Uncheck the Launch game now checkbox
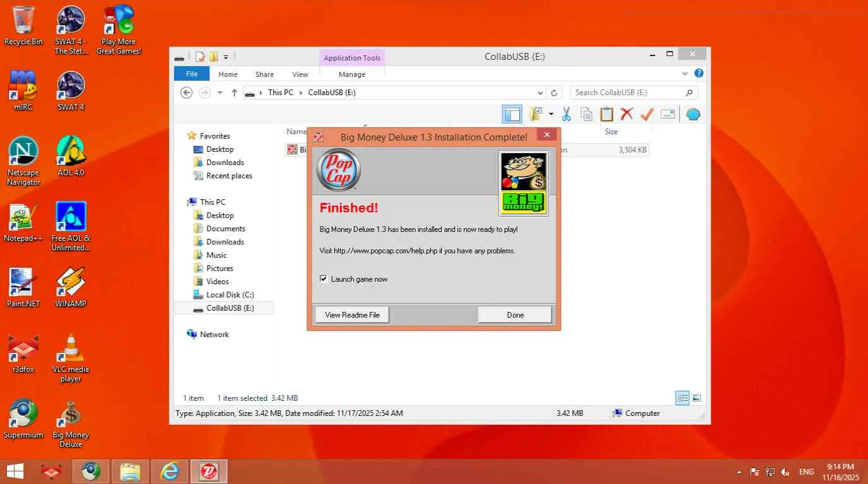This screenshot has height=484, width=868. tap(324, 279)
